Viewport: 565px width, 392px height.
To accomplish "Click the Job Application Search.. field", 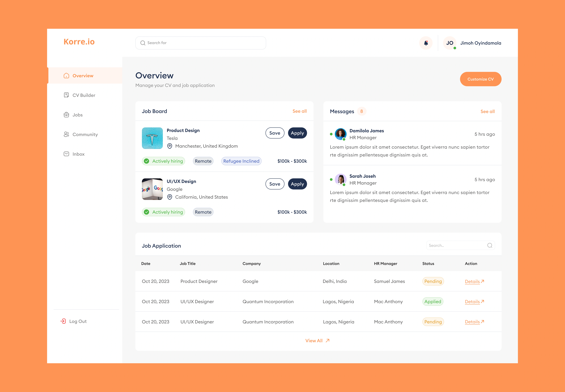I will coord(461,245).
